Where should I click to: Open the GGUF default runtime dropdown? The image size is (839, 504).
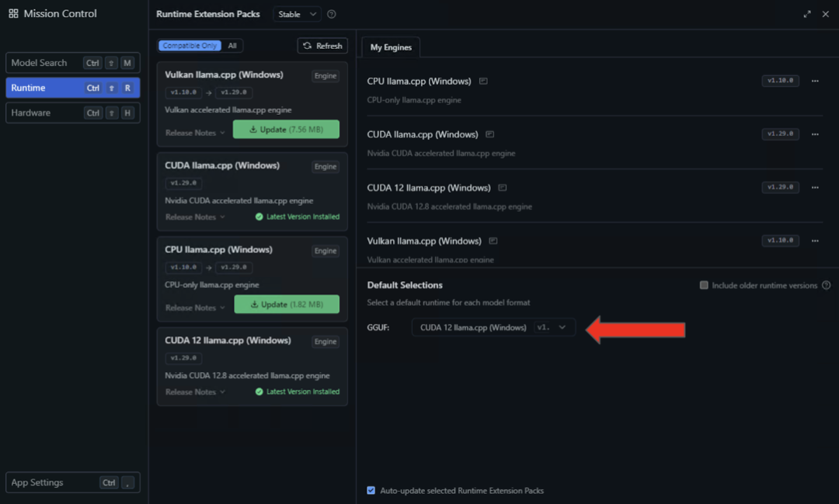(x=493, y=328)
